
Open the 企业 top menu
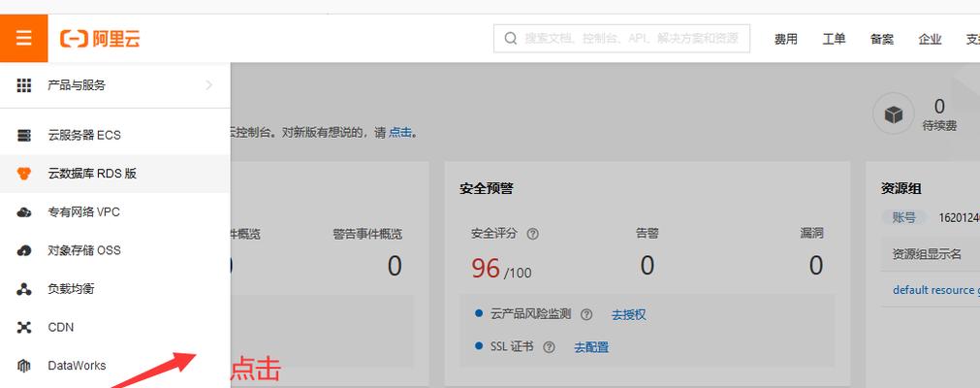tap(930, 39)
